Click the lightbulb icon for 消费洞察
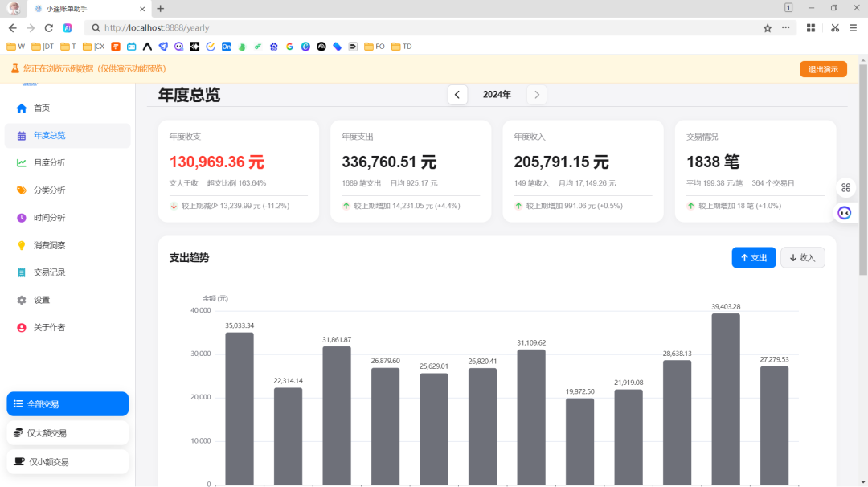Image resolution: width=868 pixels, height=487 pixels. point(22,245)
